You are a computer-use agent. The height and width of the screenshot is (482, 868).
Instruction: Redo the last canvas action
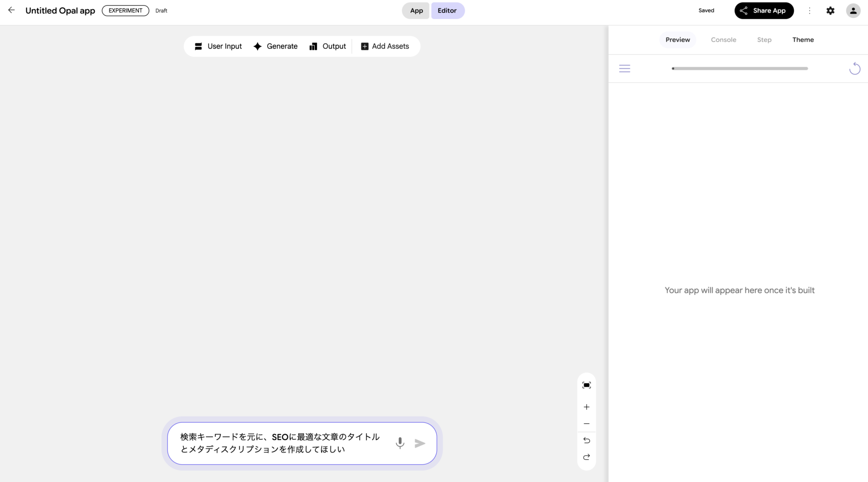(586, 457)
